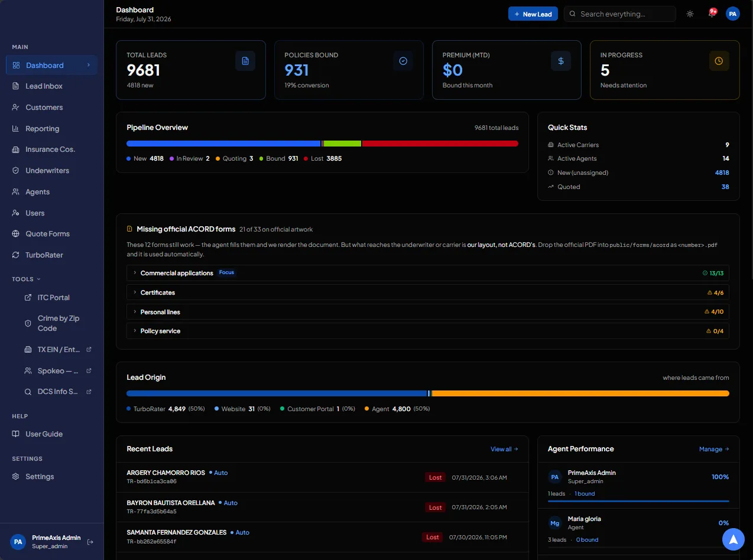Click the logout icon beside PrimeAxis Admin
Viewport: 753px width, 560px height.
[x=90, y=542]
